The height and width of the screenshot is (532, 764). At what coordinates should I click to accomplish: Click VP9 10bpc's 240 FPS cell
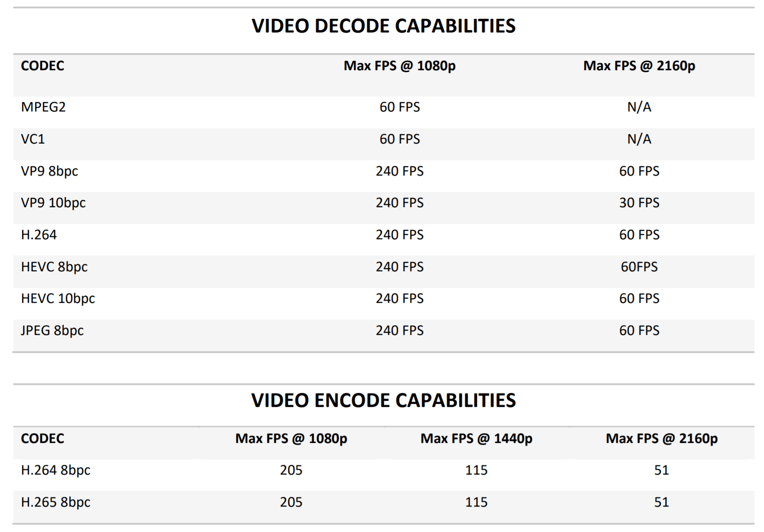point(399,203)
